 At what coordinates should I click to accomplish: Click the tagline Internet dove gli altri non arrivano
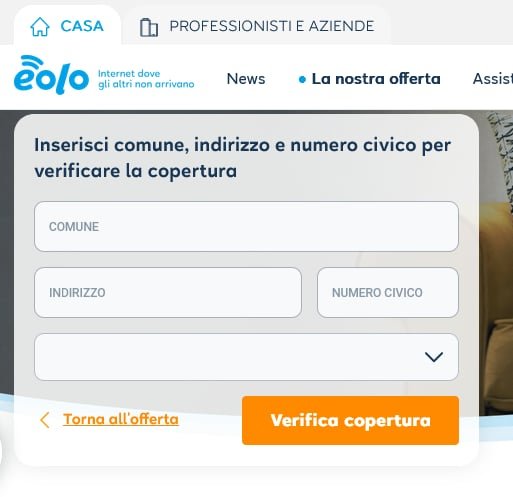[x=146, y=79]
